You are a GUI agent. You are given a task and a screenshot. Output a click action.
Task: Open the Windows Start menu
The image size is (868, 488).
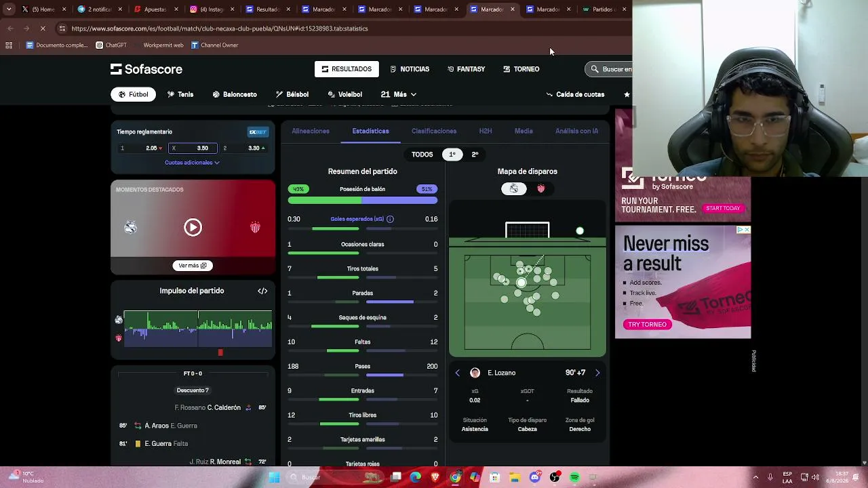(x=274, y=477)
